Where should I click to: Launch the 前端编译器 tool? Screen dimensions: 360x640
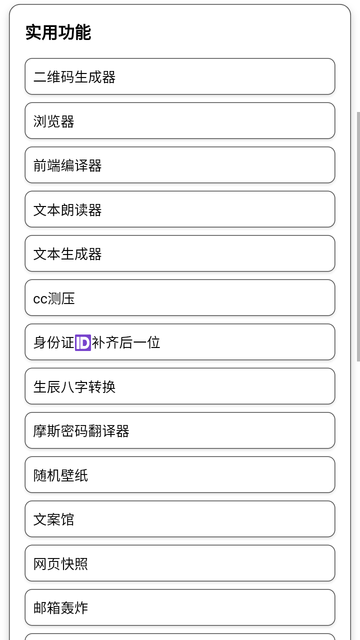point(180,165)
